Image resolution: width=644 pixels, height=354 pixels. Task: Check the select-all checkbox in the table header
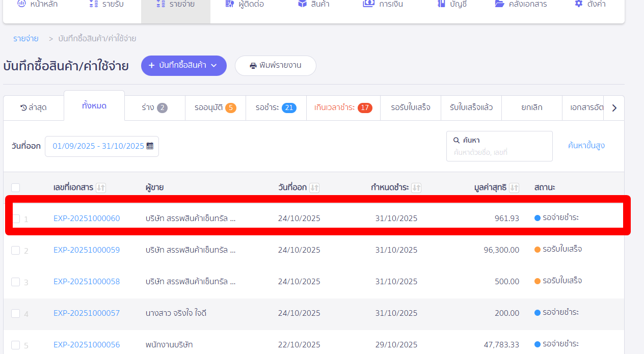pos(15,187)
